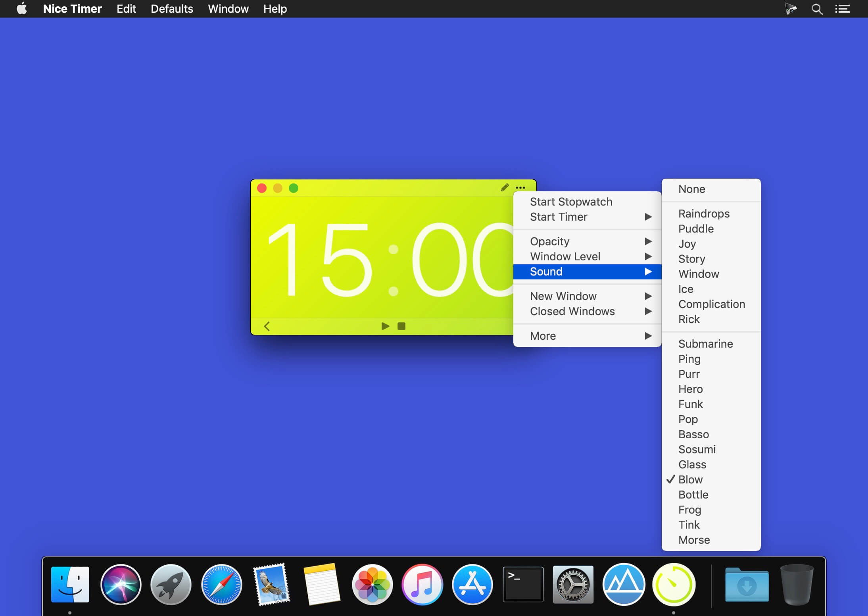Open the Nice Timer icon in the Dock
Image resolution: width=868 pixels, height=616 pixels.
[x=674, y=585]
